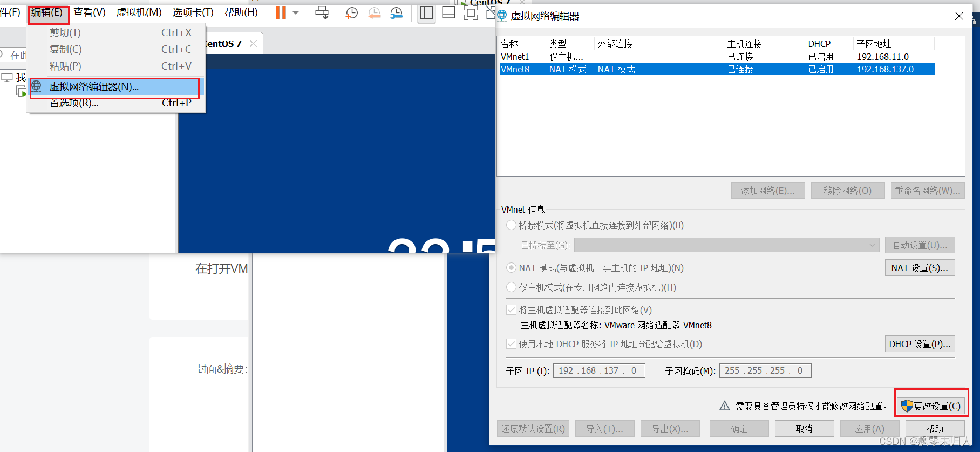Open the 选项卡(T) menu
The width and height of the screenshot is (980, 452).
click(193, 12)
